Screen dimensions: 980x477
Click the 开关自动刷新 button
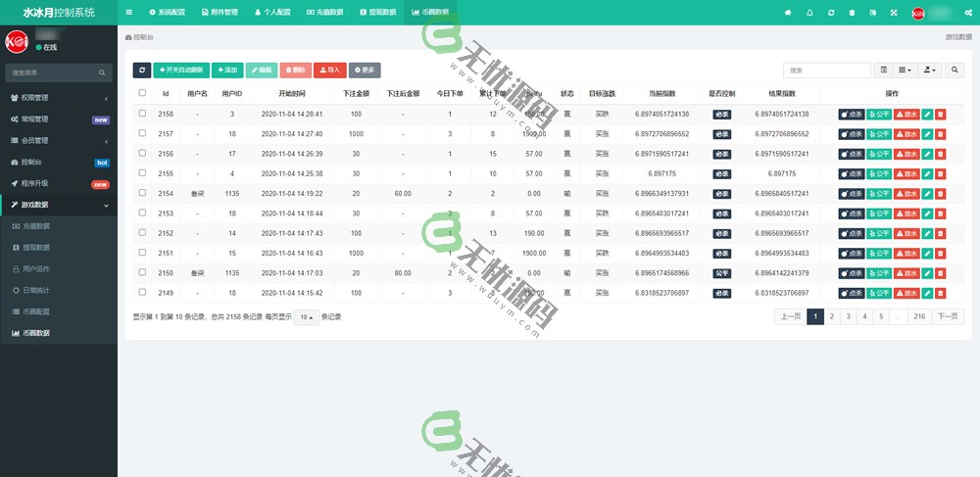[181, 71]
